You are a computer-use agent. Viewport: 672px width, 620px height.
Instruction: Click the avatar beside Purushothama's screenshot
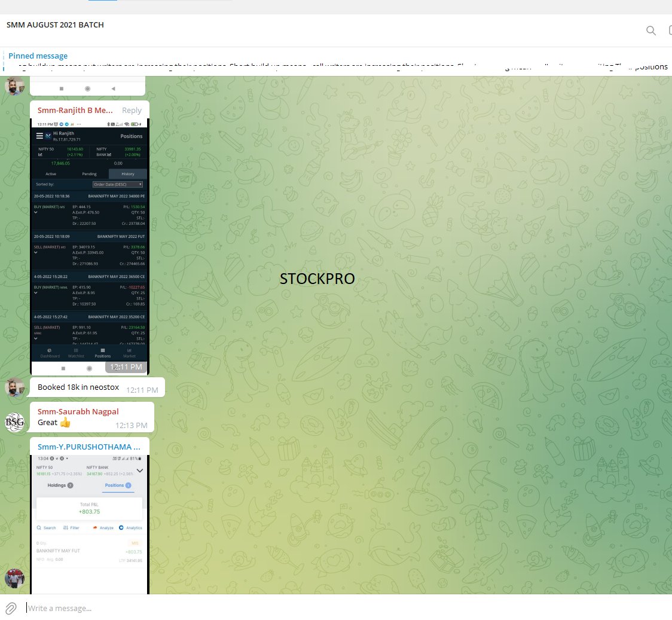[14, 579]
